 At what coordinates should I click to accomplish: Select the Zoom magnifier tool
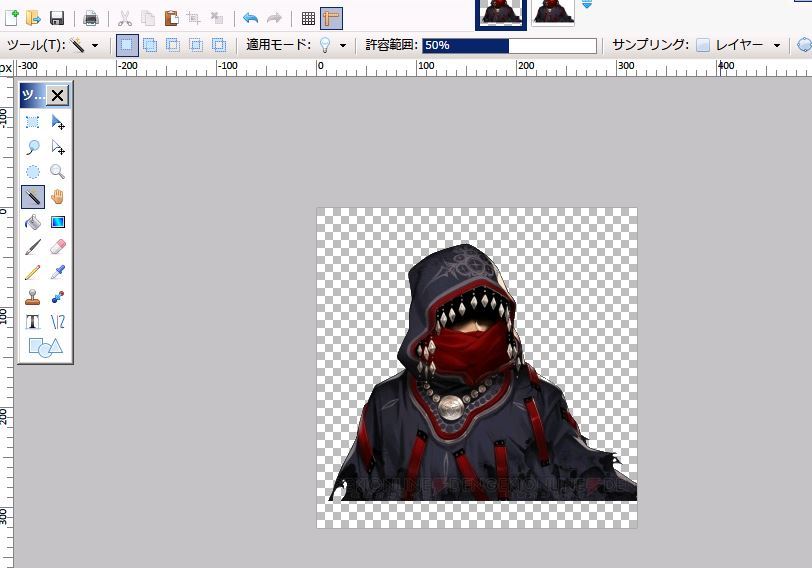tap(57, 172)
